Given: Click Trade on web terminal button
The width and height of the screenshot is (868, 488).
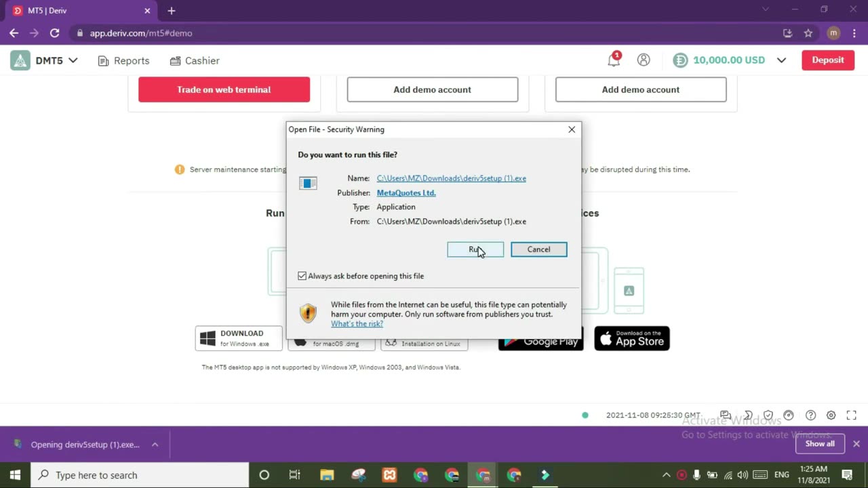Looking at the screenshot, I should 224,89.
